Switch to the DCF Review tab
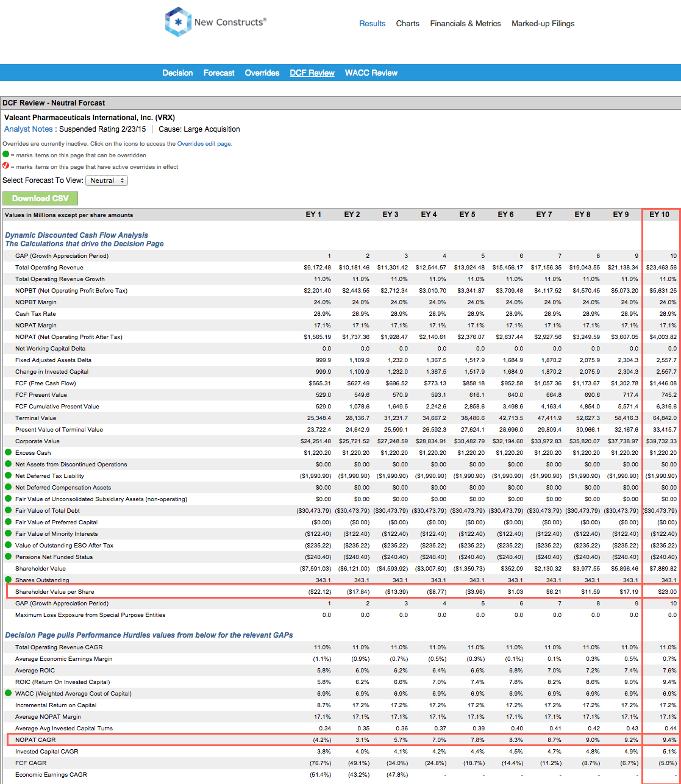 click(312, 73)
